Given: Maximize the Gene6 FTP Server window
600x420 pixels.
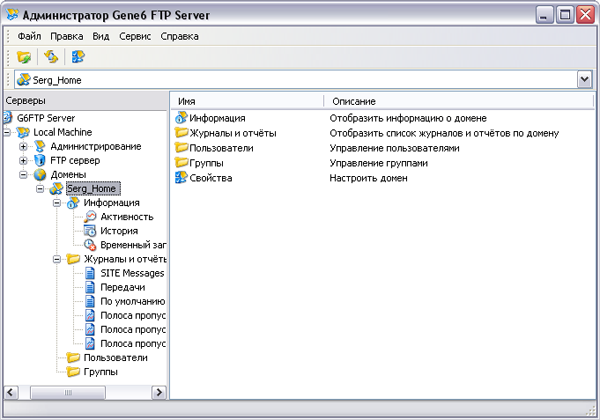Looking at the screenshot, I should tap(564, 15).
